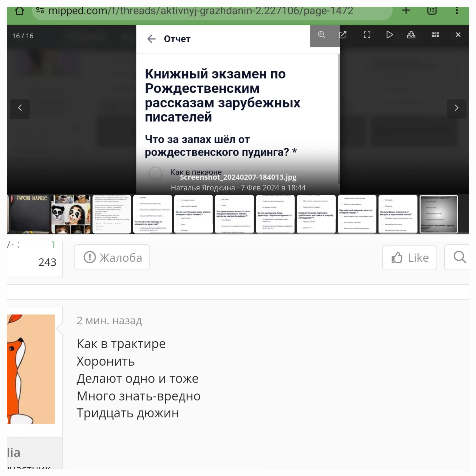Click the question 'Что за запах шёл'
This screenshot has height=476, width=476.
click(x=221, y=146)
